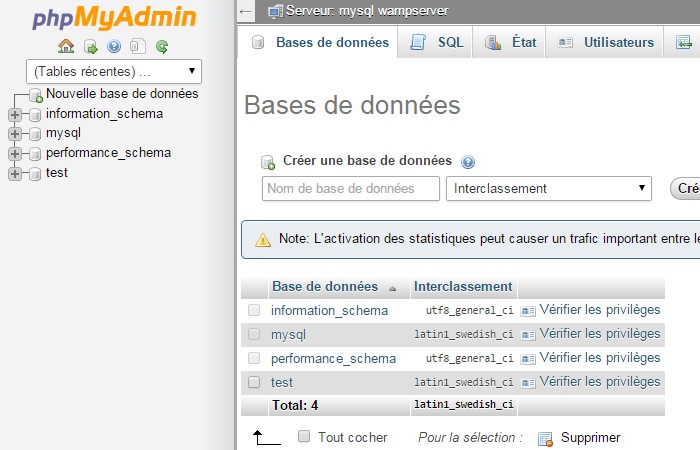Click the phpMyAdmin logo
This screenshot has width=700, height=450.
(114, 17)
